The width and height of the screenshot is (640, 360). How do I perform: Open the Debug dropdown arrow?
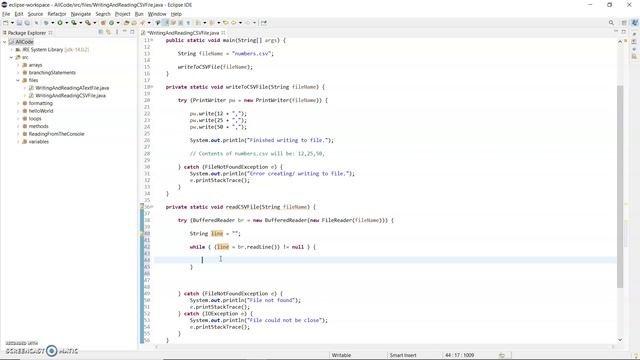[x=53, y=23]
